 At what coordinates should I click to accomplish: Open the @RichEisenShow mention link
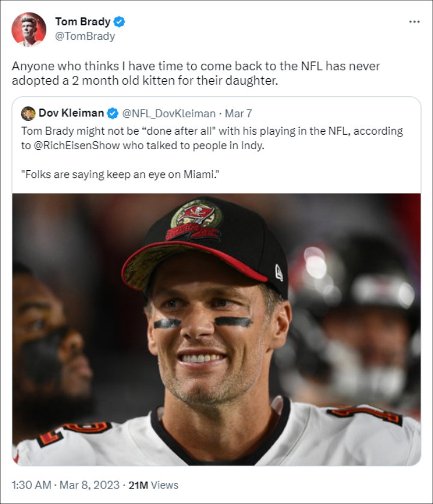pyautogui.click(x=76, y=146)
